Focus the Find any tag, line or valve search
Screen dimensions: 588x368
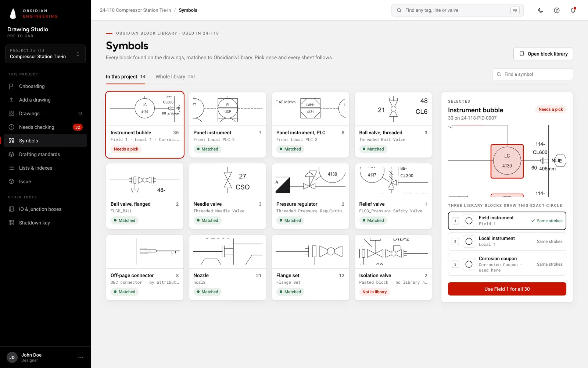458,10
